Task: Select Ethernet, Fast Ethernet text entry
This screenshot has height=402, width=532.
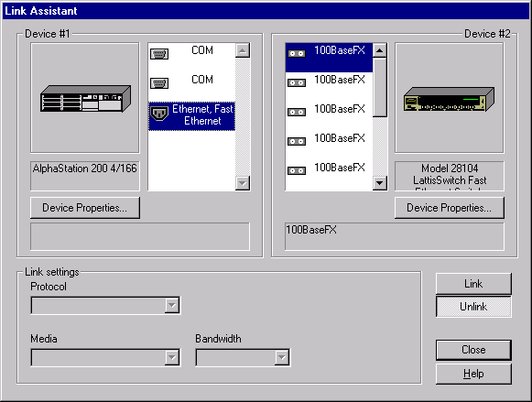Action: [x=202, y=115]
